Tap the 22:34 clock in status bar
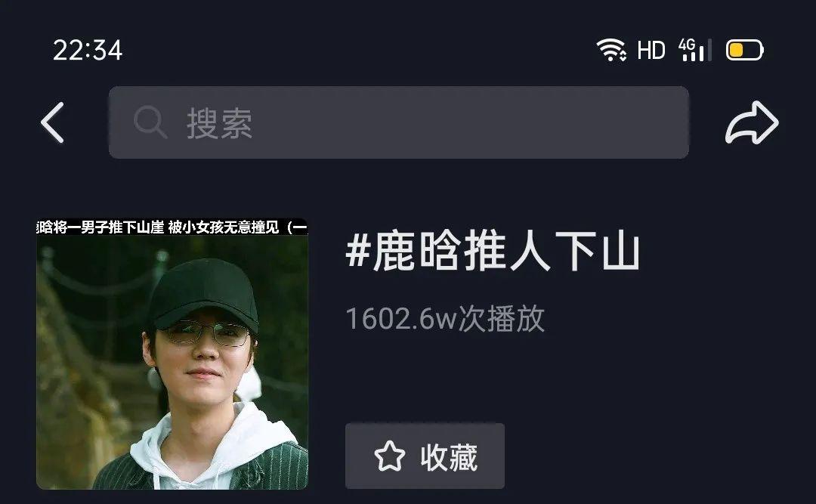The width and height of the screenshot is (816, 504). (88, 51)
